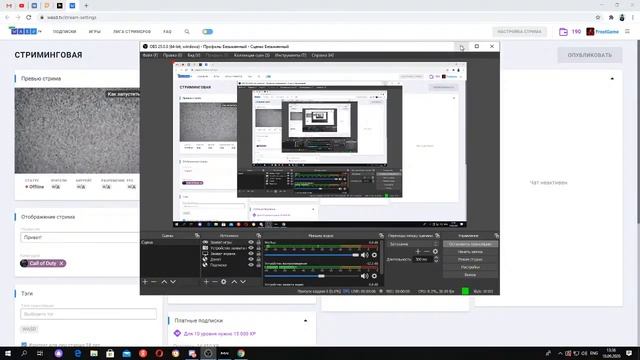Remove the scene transition with the minus icon
This screenshot has height=360, width=640.
click(427, 251)
